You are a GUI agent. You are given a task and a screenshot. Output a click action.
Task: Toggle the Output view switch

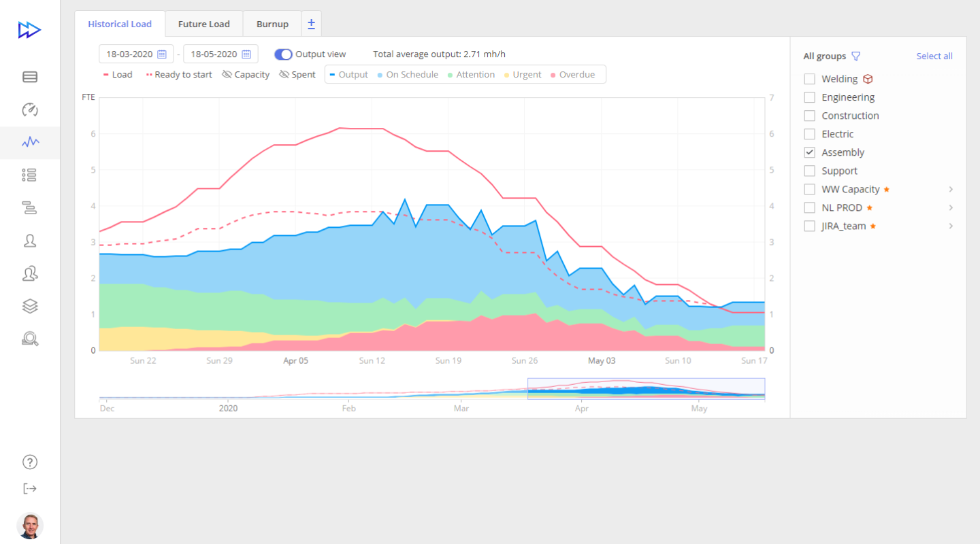click(x=283, y=54)
